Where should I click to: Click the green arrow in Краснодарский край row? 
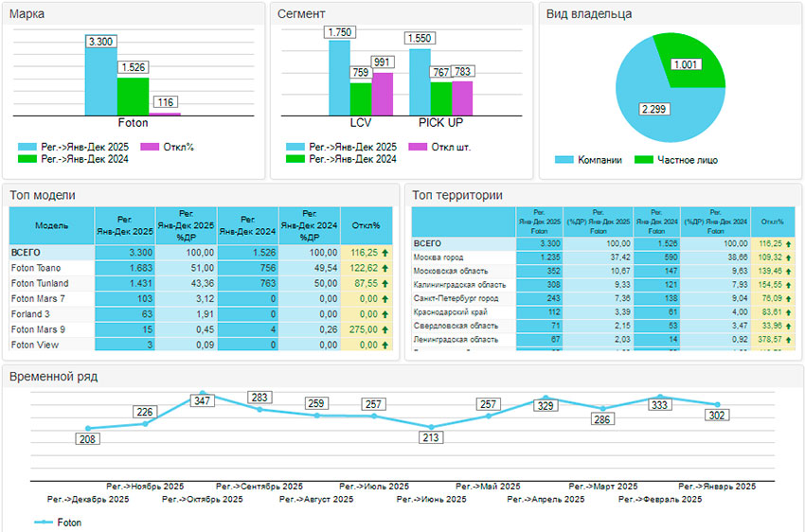(x=790, y=310)
